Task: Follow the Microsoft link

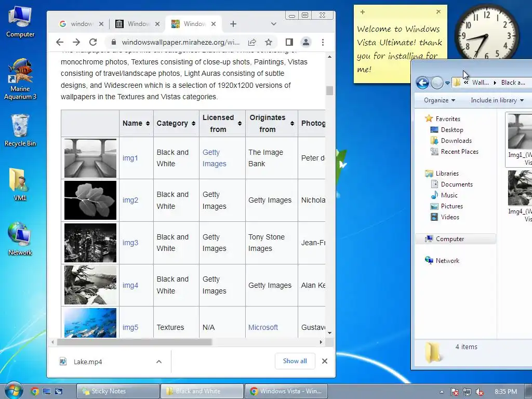Action: (x=263, y=327)
